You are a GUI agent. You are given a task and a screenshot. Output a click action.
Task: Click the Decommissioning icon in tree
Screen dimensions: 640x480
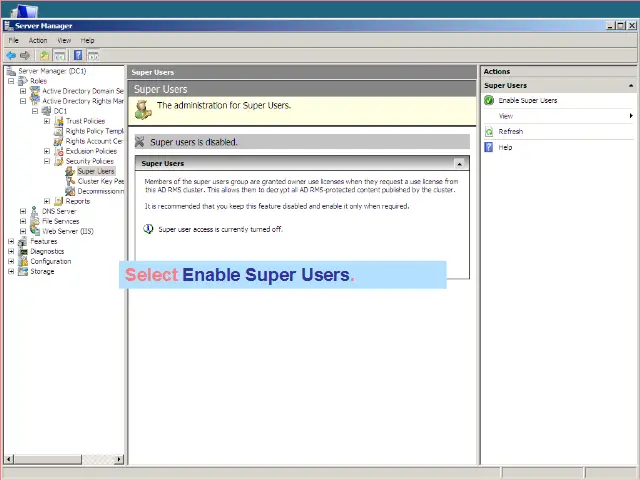(71, 191)
